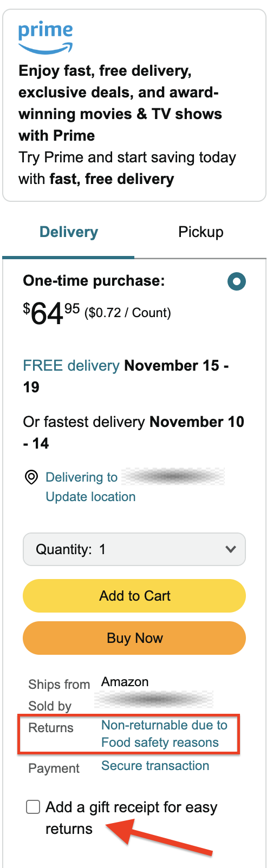
Task: Click the Add to Cart button
Action: point(134,596)
